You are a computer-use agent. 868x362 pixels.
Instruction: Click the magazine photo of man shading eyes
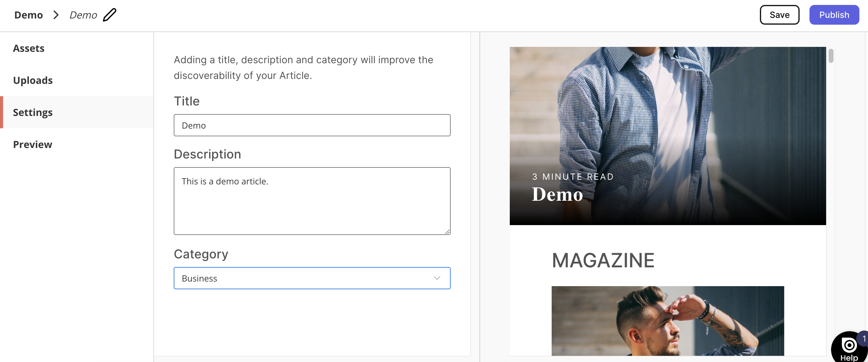(x=667, y=320)
